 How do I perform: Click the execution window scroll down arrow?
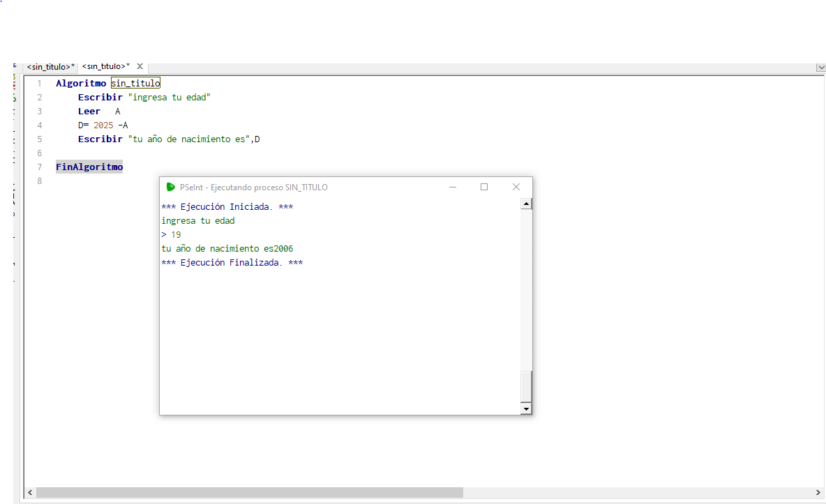pyautogui.click(x=526, y=408)
